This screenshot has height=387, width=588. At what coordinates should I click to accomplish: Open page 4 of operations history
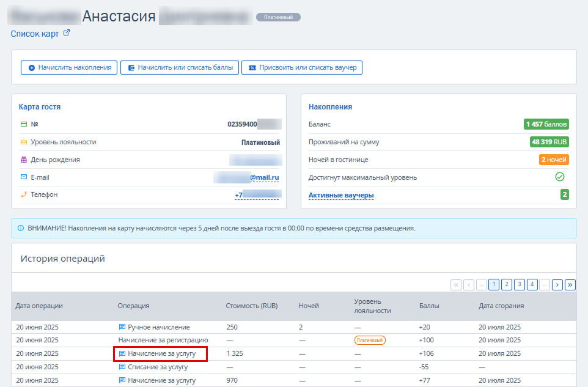(532, 284)
